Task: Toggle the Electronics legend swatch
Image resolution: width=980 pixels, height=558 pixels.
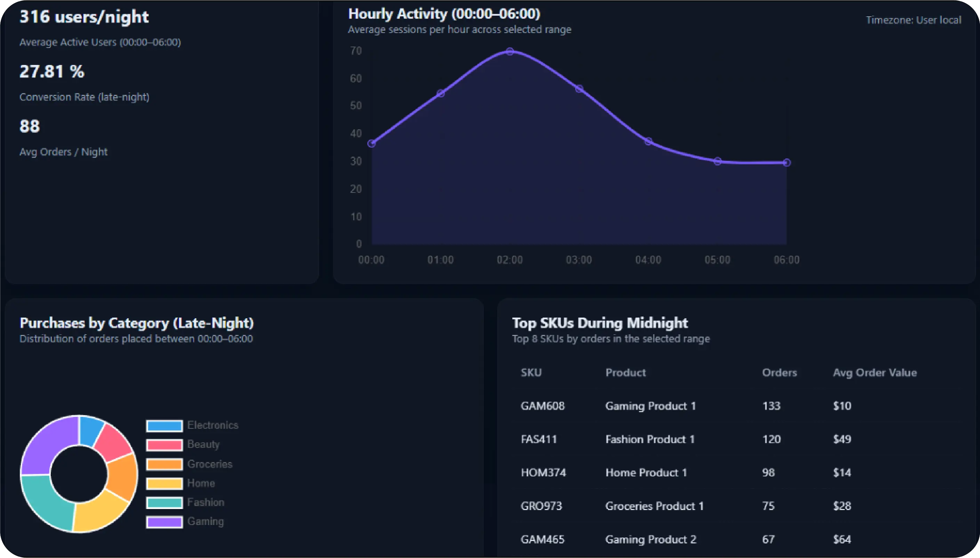Action: pyautogui.click(x=164, y=426)
